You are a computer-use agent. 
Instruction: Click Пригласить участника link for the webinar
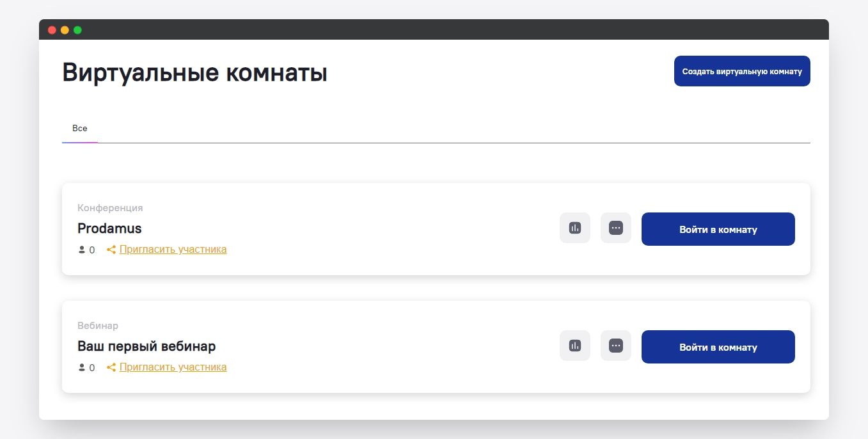point(173,367)
